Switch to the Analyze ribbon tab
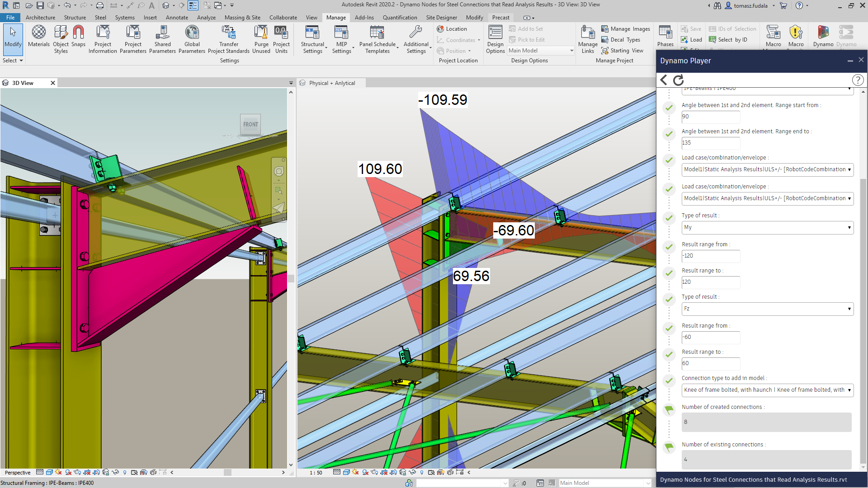 click(x=206, y=18)
